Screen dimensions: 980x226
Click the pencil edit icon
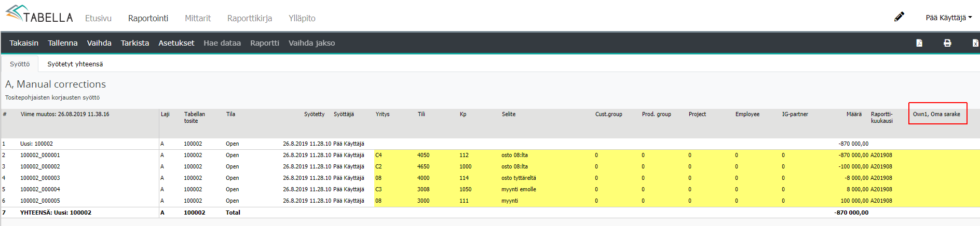click(899, 17)
